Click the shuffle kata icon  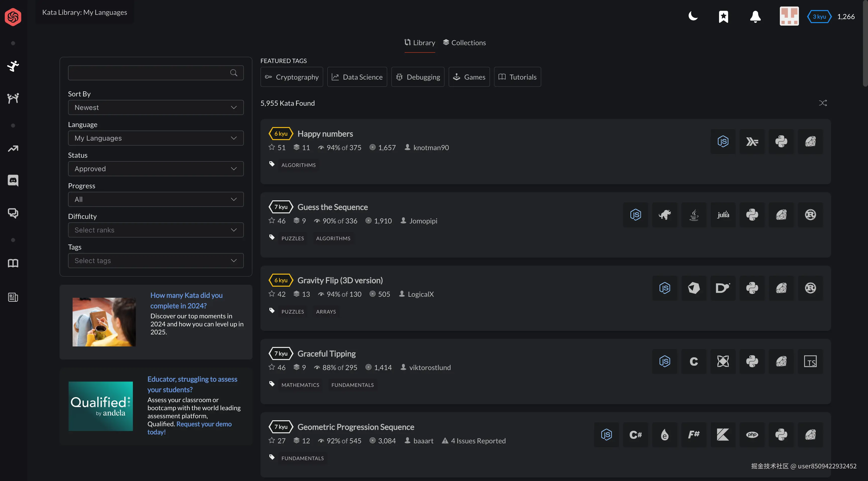[x=823, y=103]
